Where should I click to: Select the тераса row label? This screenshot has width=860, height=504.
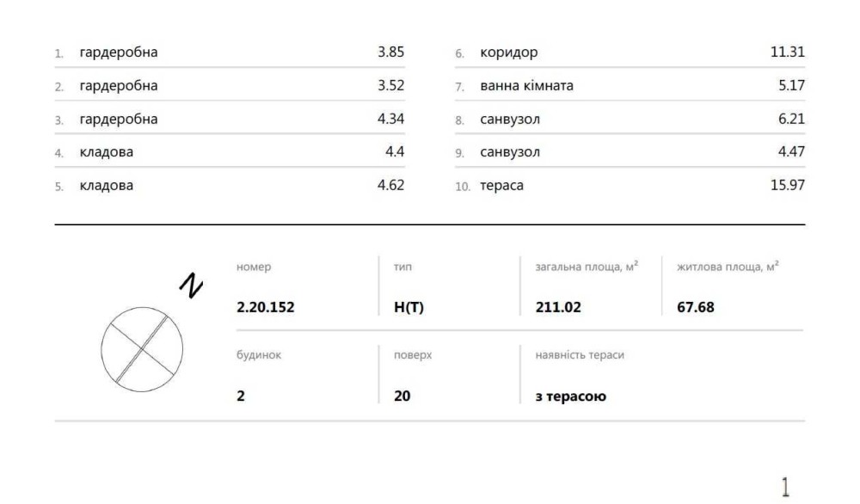tap(502, 185)
